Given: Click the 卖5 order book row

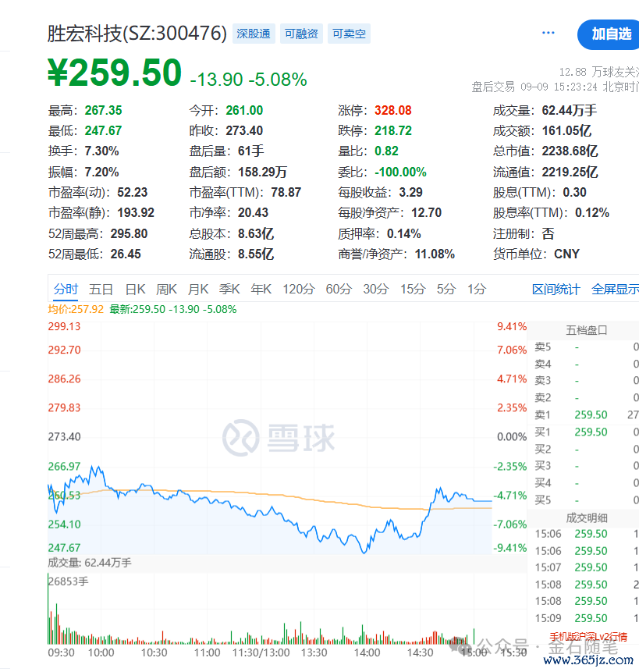Looking at the screenshot, I should pos(586,347).
